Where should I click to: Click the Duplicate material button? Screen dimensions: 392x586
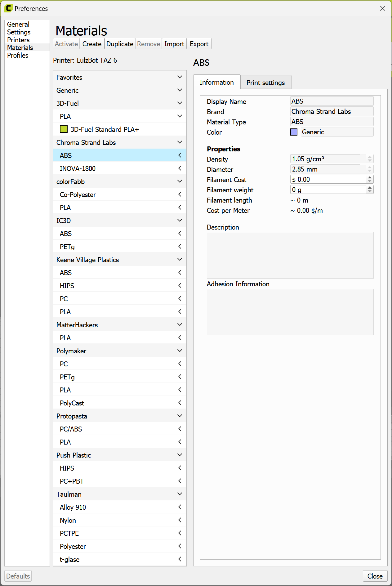click(x=120, y=44)
